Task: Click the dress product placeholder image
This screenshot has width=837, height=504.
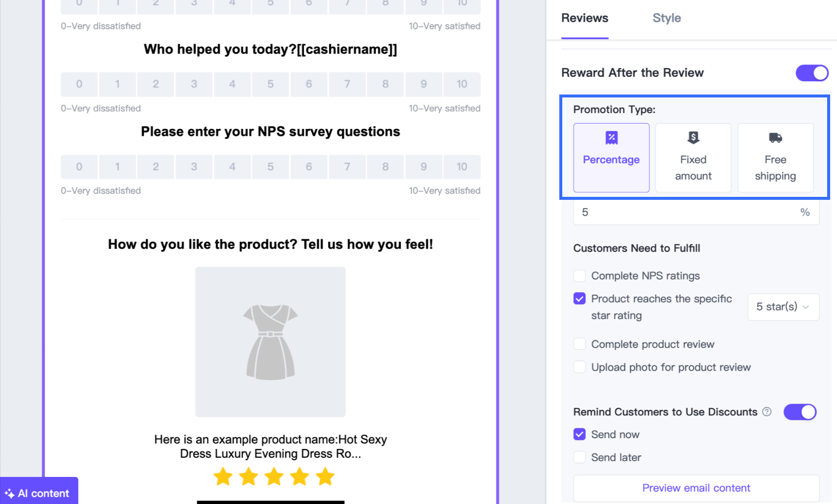Action: [270, 342]
